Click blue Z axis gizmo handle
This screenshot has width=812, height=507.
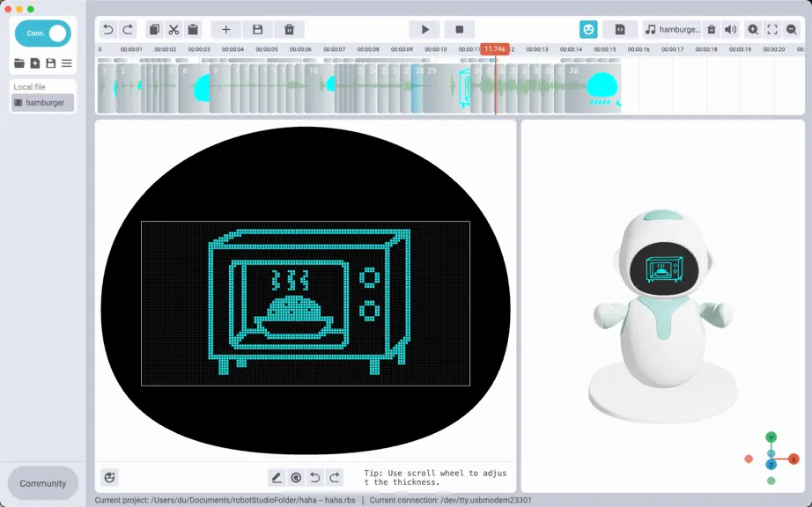click(771, 465)
